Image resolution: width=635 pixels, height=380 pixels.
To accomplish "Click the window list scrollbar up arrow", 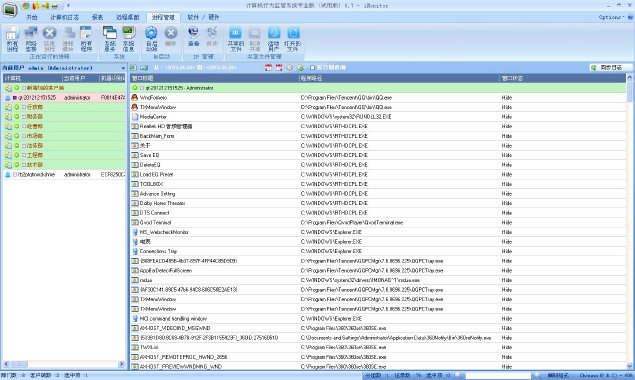I will point(630,77).
